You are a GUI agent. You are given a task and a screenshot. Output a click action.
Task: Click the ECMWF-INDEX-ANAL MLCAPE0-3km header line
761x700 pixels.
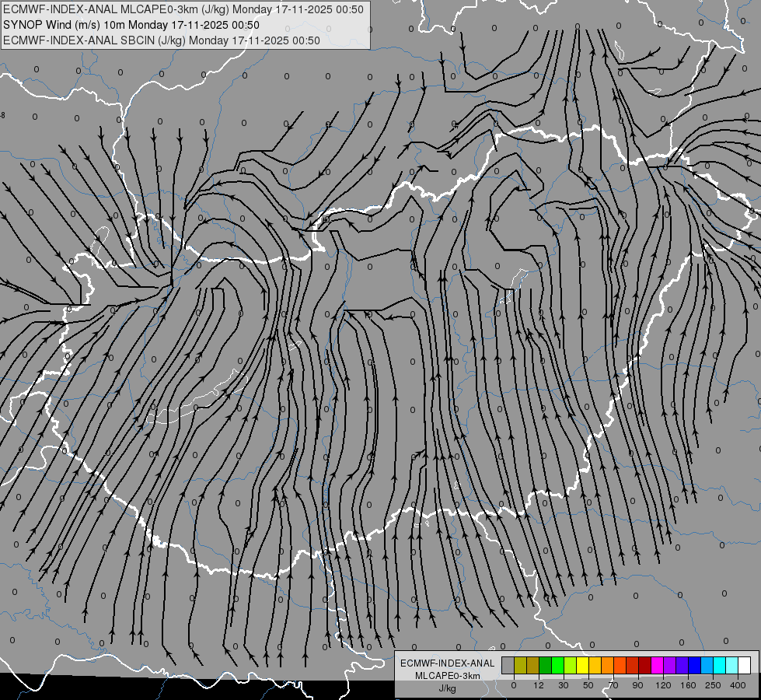[x=183, y=9]
